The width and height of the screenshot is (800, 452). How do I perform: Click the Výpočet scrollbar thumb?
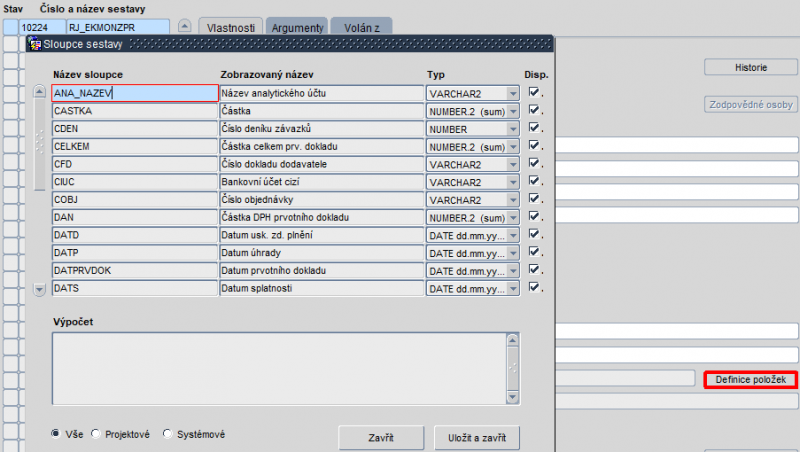(513, 368)
